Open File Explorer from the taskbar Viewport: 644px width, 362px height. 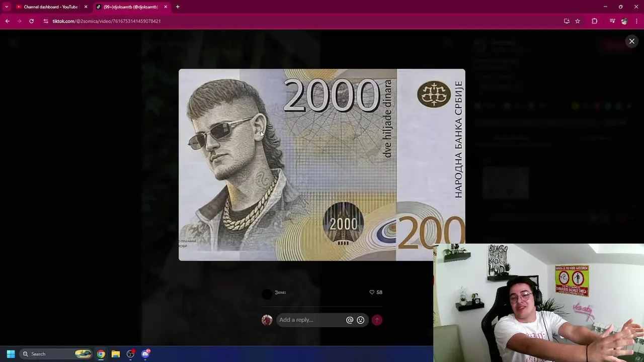[116, 354]
